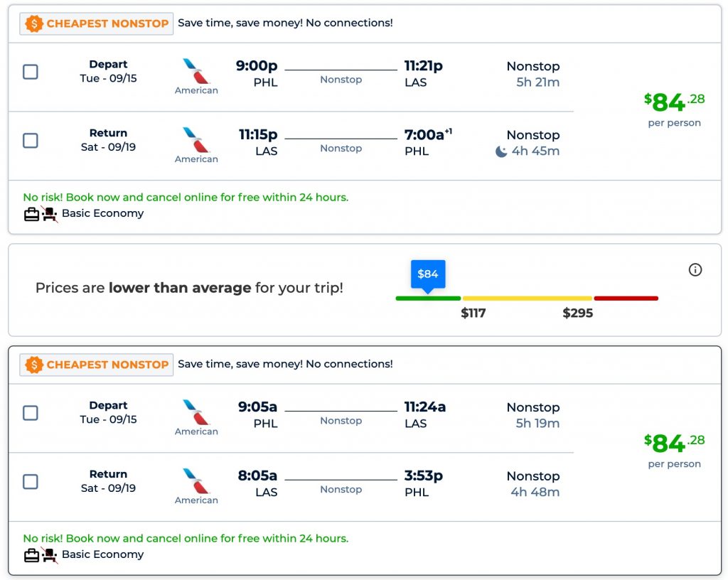This screenshot has height=580, width=728.
Task: Click the yellow segment of the price bar
Action: 526,299
